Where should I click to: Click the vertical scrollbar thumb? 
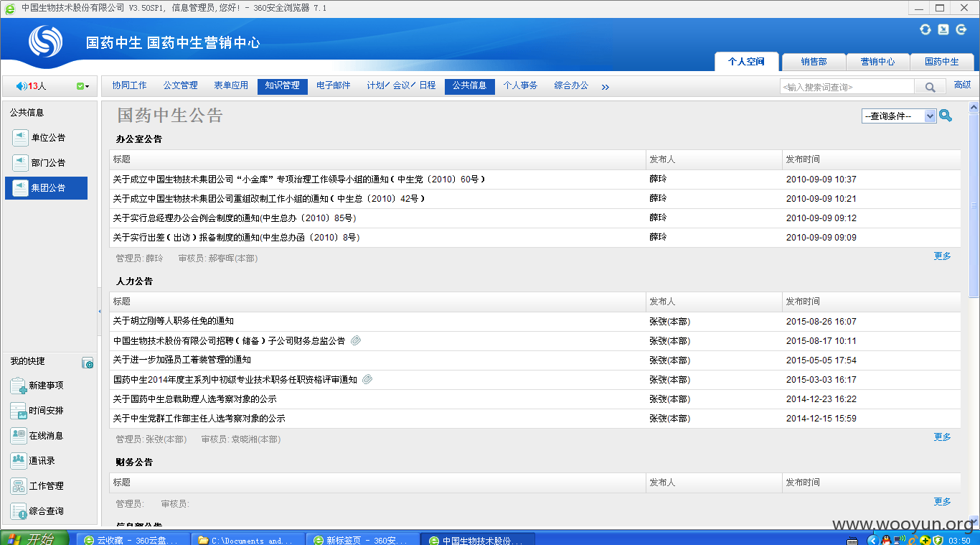(x=974, y=205)
